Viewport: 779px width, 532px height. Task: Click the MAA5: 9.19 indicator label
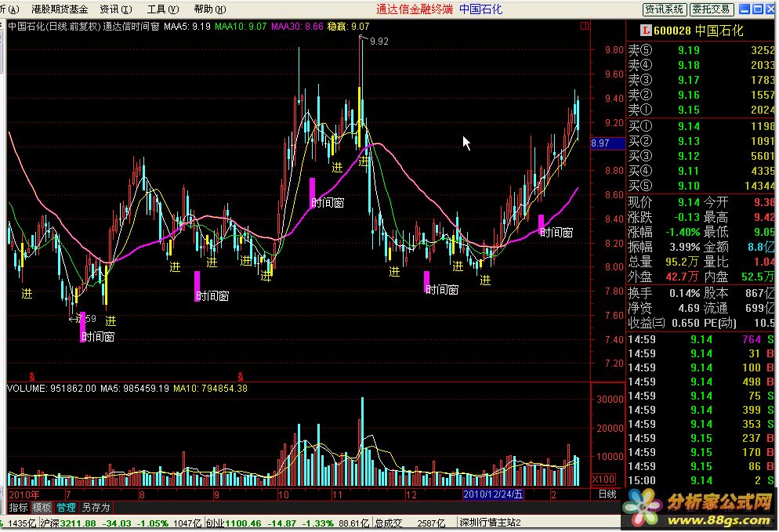pos(187,27)
